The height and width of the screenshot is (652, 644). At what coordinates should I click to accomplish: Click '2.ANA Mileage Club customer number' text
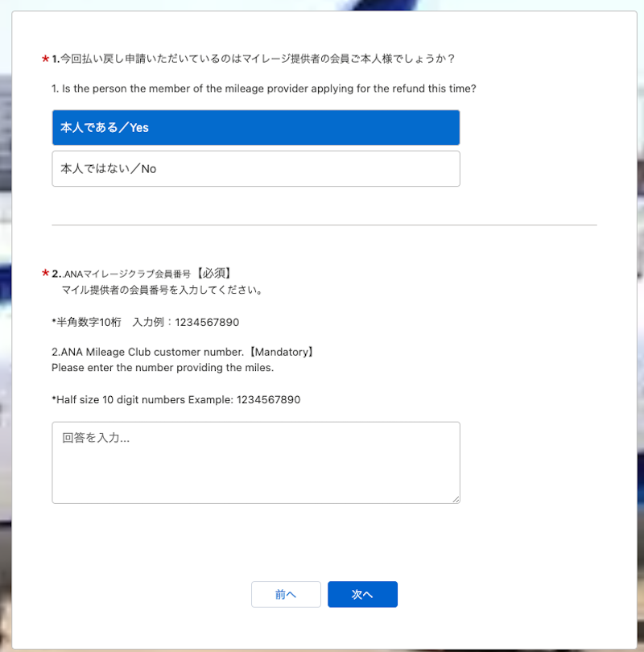(x=147, y=352)
